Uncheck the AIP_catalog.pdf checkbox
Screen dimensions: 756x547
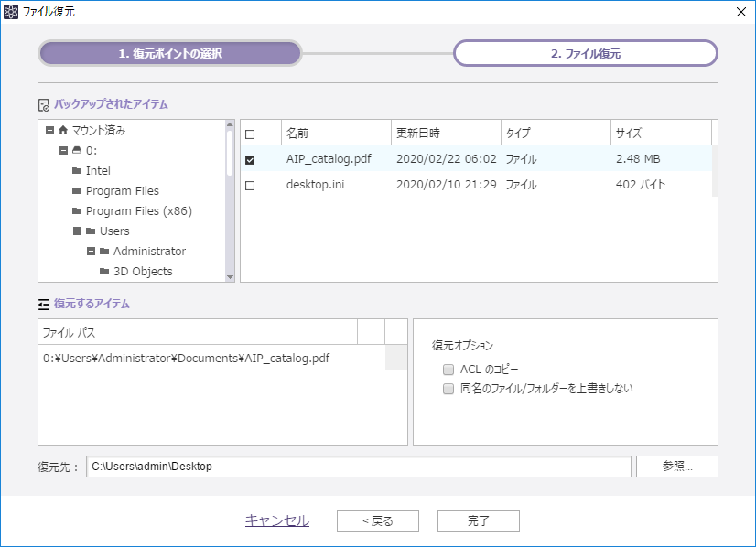pos(250,160)
